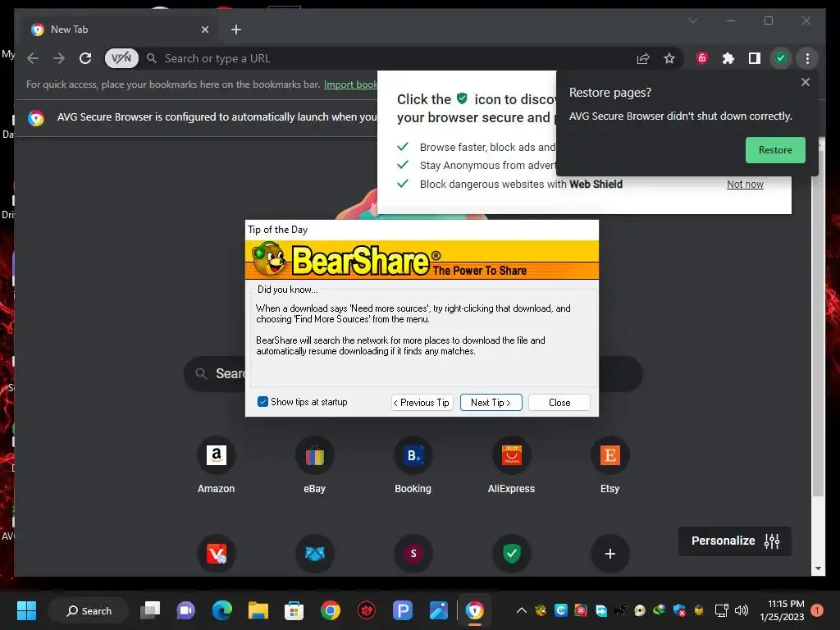Open the blue P taskbar app
The width and height of the screenshot is (840, 630).
402,610
